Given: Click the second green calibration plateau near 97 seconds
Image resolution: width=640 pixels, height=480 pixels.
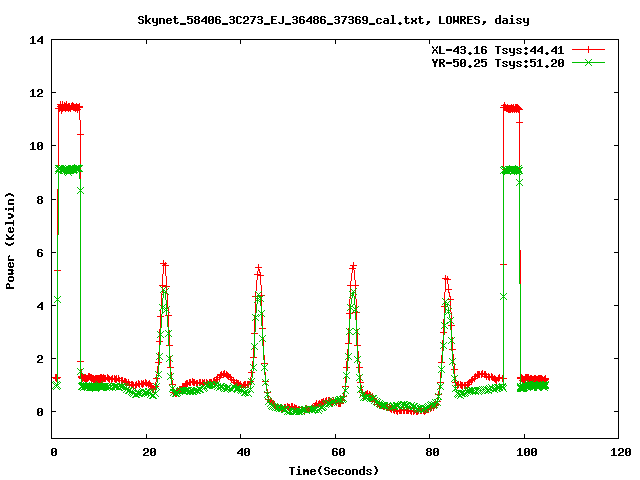Looking at the screenshot, I should point(512,170).
